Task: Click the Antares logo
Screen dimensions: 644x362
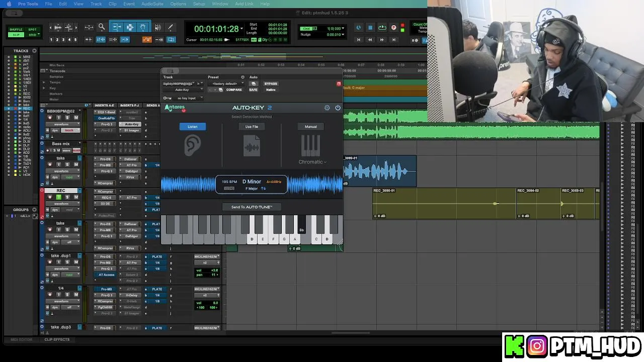Action: click(x=175, y=108)
